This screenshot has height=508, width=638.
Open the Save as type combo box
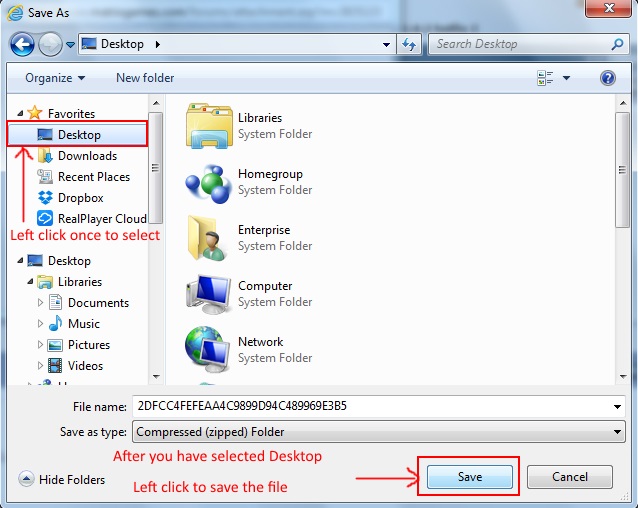click(378, 432)
